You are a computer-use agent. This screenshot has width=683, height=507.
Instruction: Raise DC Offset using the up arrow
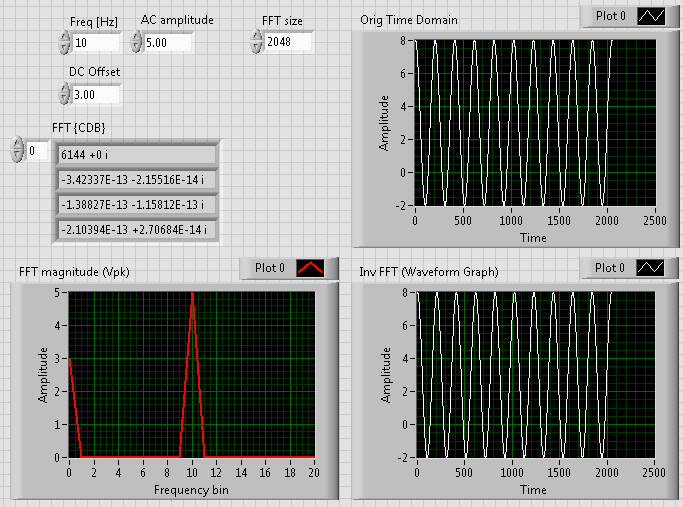[x=64, y=88]
